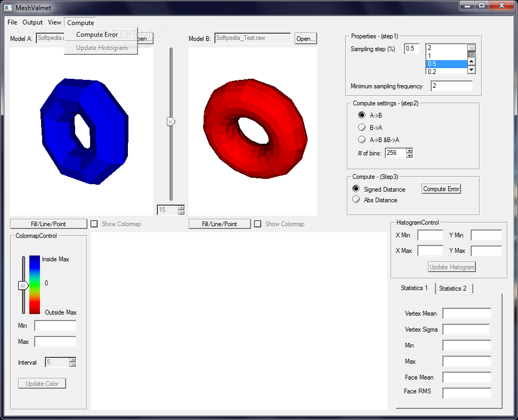Click the Face Mean output field
Viewport: 518px width, 420px height.
point(467,377)
